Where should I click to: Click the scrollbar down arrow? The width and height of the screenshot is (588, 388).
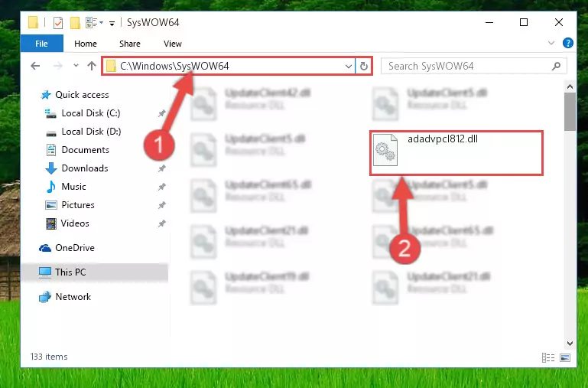pyautogui.click(x=570, y=344)
